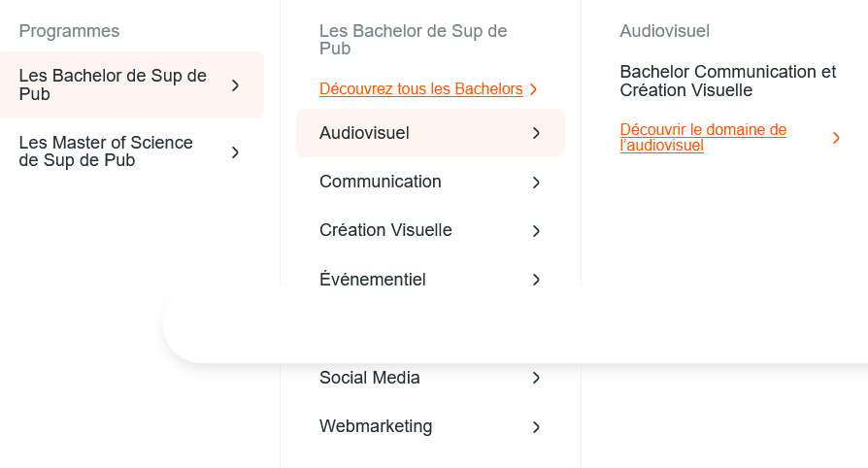
Task: Click the arrow beside Découvrez tous les Bachelors
Action: (534, 89)
